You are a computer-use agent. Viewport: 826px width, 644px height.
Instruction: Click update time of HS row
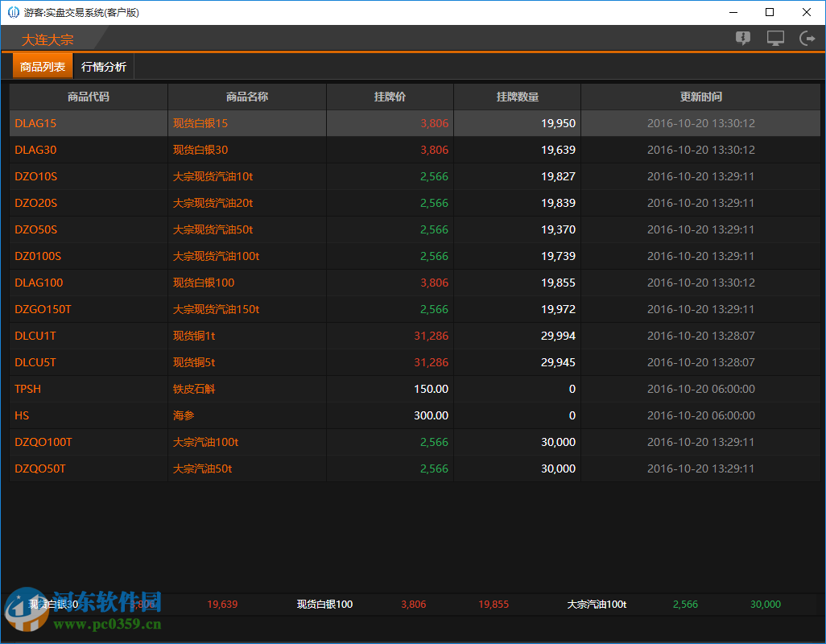[700, 415]
